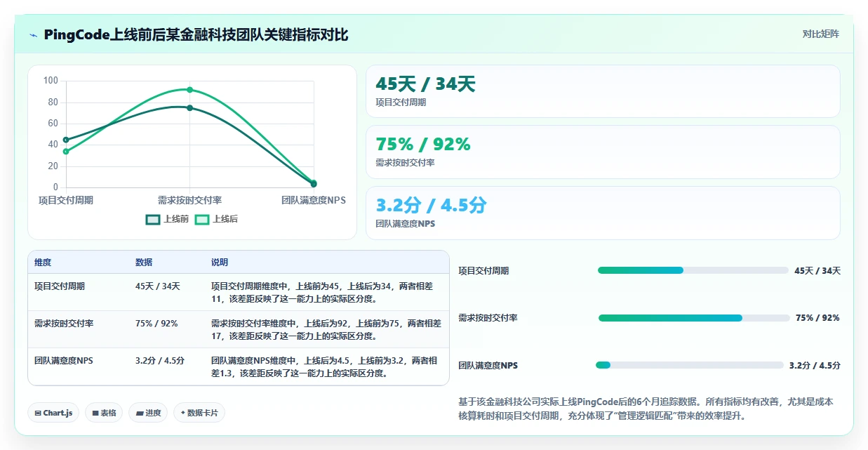
Task: Click the 3.2分 / 4.5分 data card
Action: coord(603,213)
